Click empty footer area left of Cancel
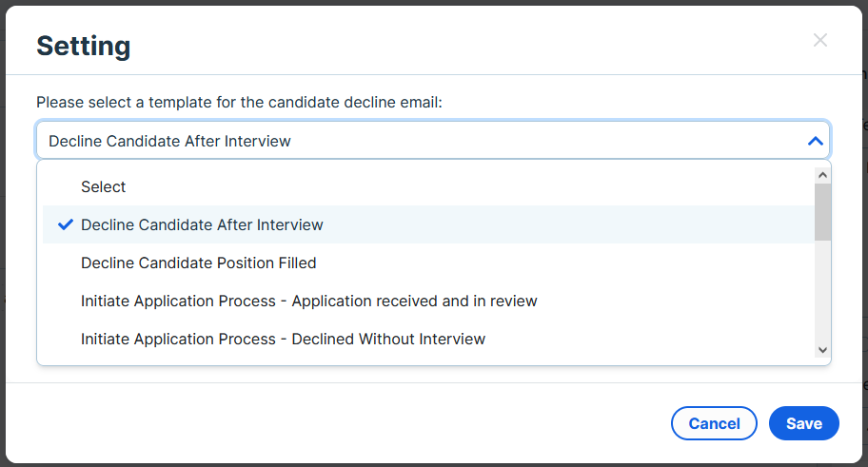Screen dimensions: 868x467 point(332,423)
